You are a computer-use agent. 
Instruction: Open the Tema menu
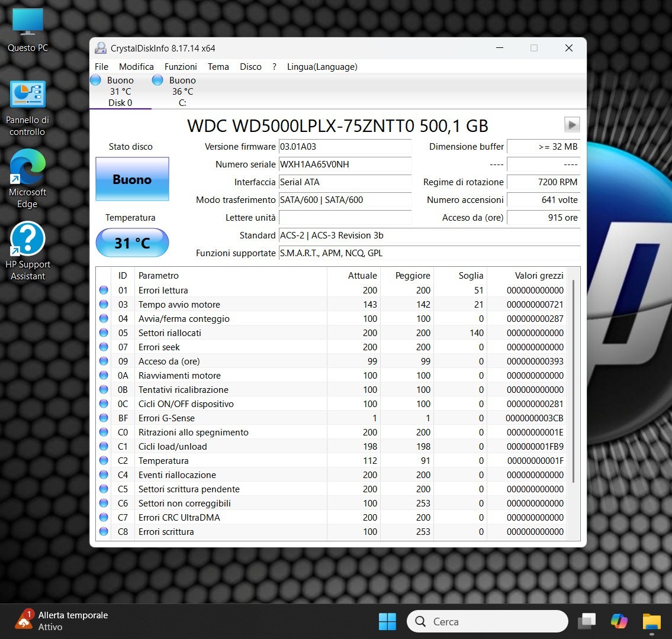coord(218,67)
